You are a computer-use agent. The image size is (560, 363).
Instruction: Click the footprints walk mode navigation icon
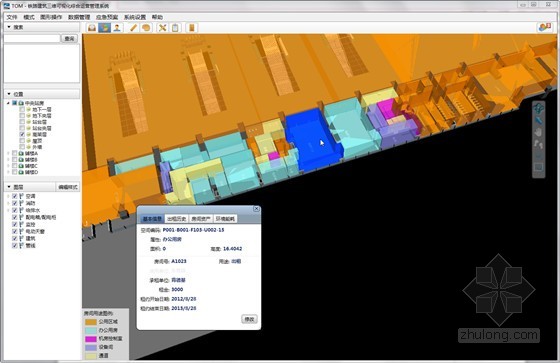click(x=538, y=144)
